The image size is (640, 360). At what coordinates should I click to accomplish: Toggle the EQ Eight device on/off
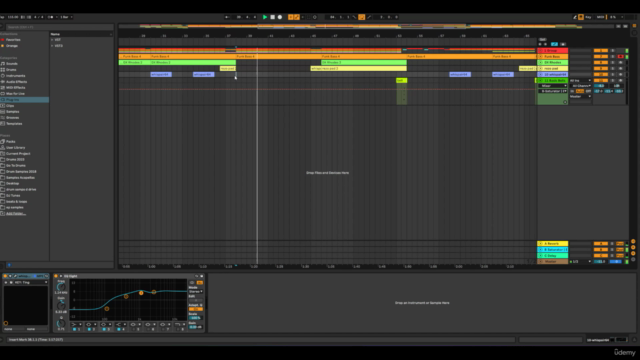(x=56, y=276)
